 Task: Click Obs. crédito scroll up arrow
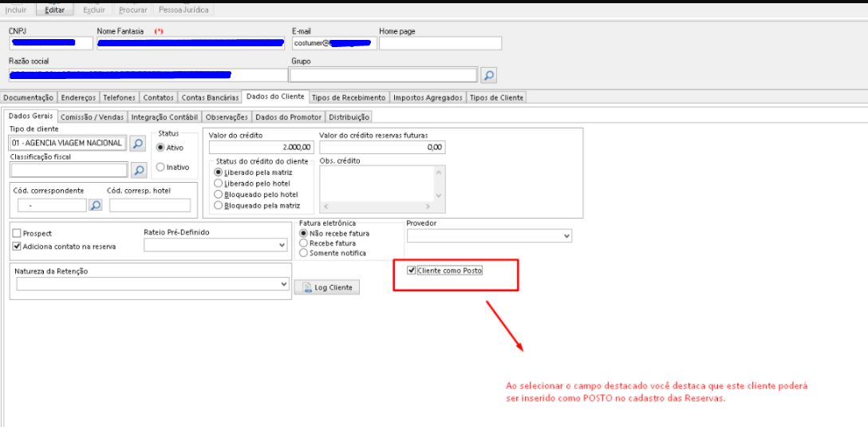click(x=439, y=172)
